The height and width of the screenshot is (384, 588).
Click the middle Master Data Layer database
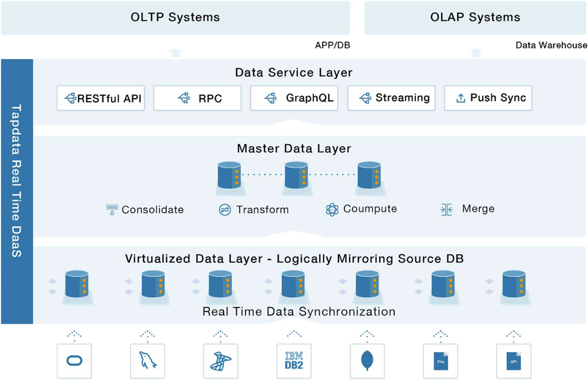pyautogui.click(x=296, y=175)
